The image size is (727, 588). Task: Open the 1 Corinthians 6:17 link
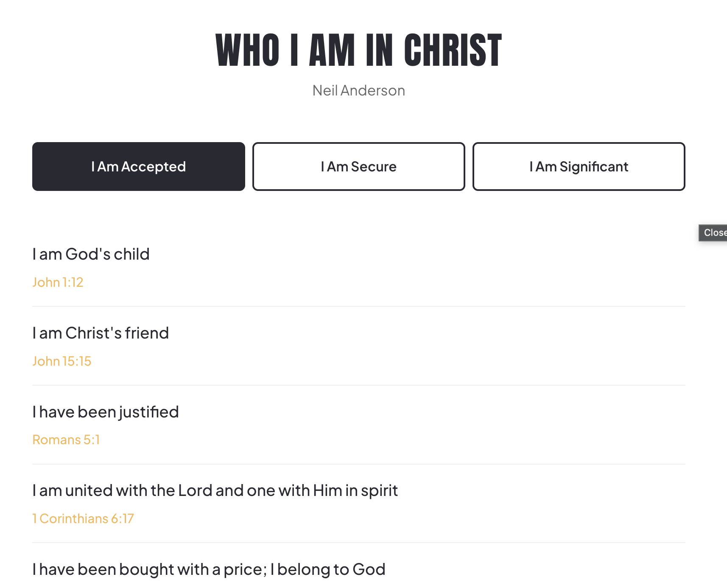pos(83,518)
